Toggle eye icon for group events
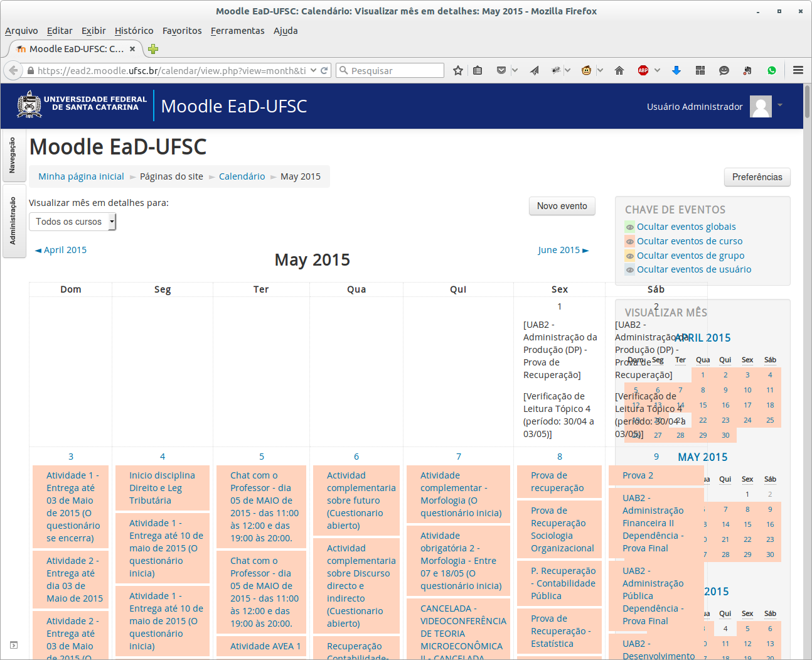This screenshot has width=812, height=660. point(630,256)
